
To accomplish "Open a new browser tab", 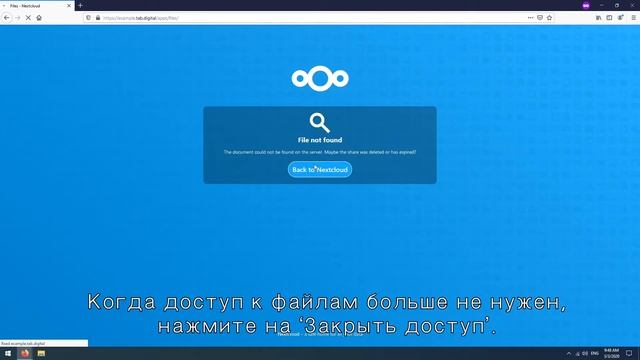I will tap(80, 6).
